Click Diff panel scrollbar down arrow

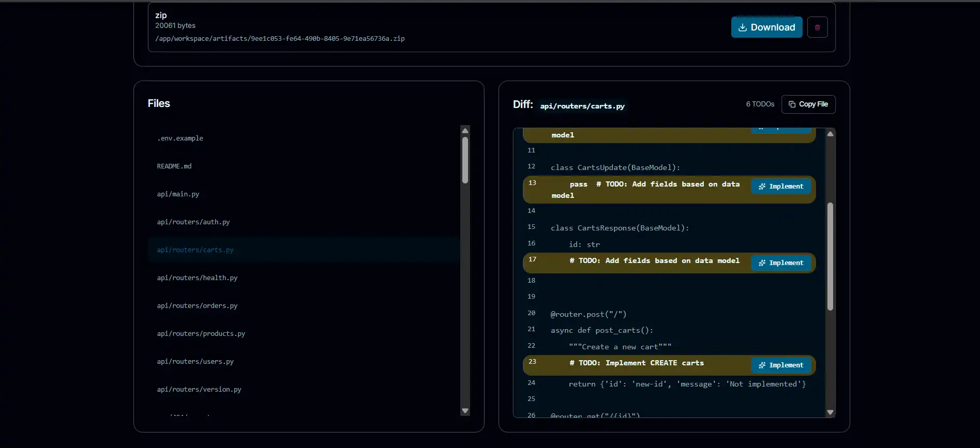click(830, 412)
